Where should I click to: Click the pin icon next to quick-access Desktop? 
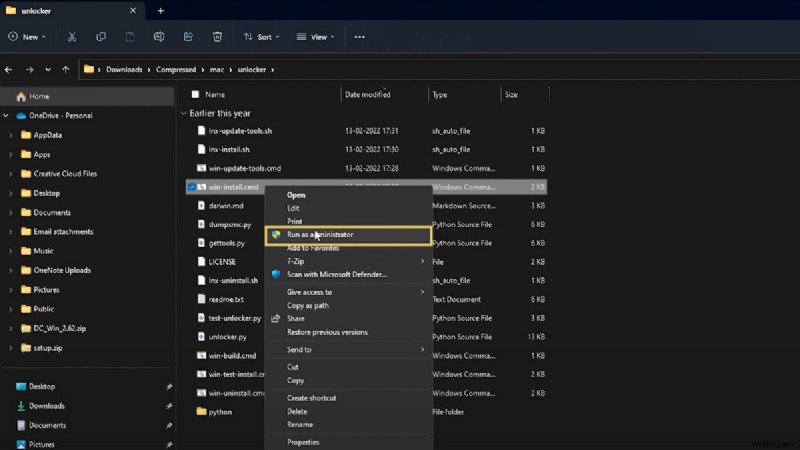[x=169, y=387]
